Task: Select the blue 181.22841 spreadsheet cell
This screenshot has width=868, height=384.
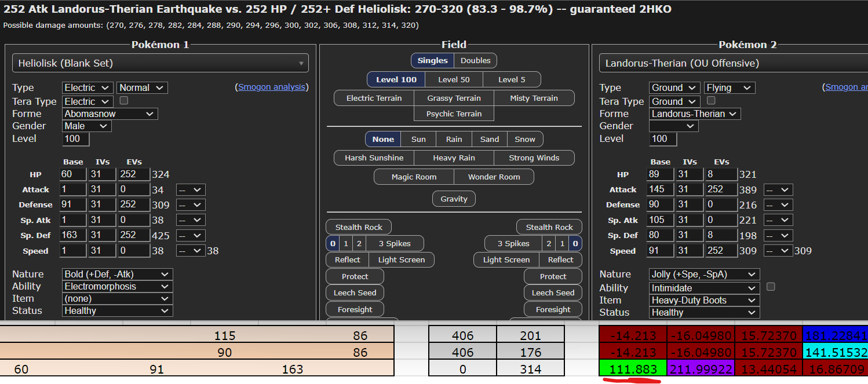Action: 835,335
